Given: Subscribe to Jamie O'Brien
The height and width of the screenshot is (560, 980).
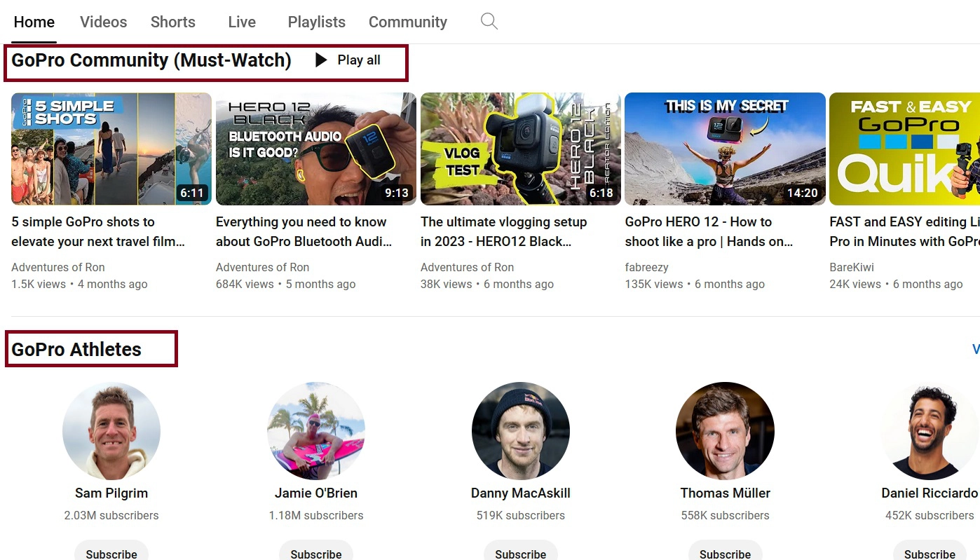Looking at the screenshot, I should [x=316, y=550].
